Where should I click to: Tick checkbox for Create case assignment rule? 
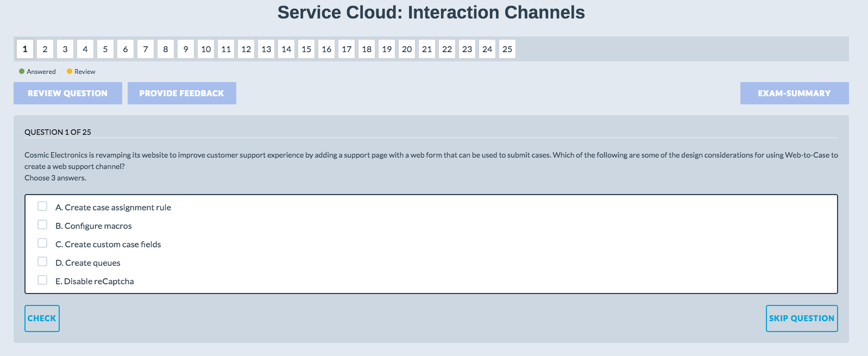pyautogui.click(x=42, y=206)
